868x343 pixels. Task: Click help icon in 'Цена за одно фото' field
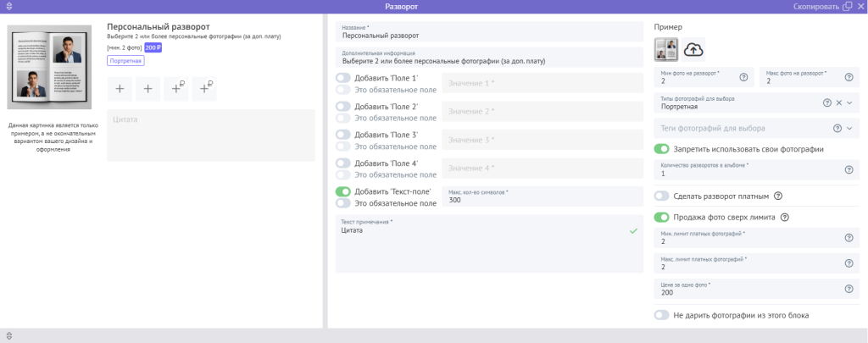849,289
